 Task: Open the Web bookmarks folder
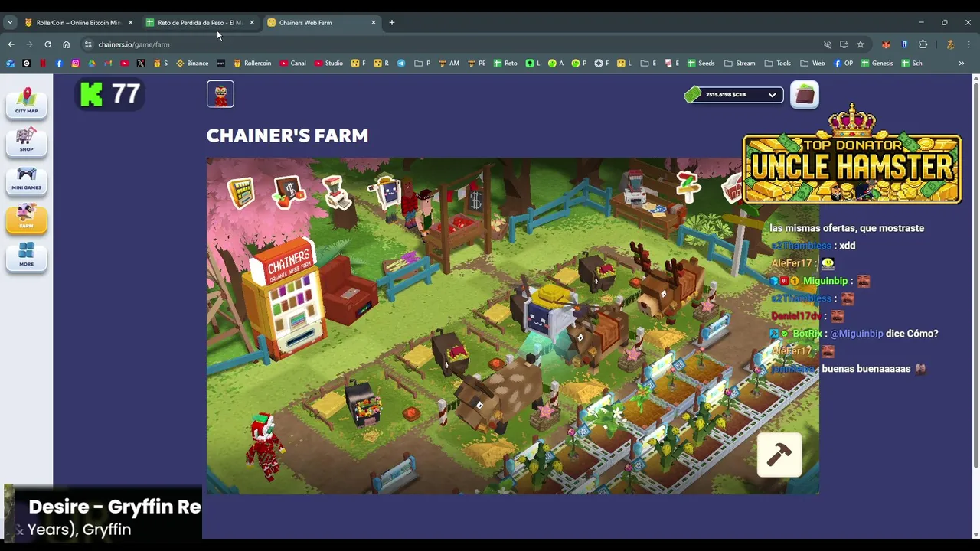click(812, 64)
